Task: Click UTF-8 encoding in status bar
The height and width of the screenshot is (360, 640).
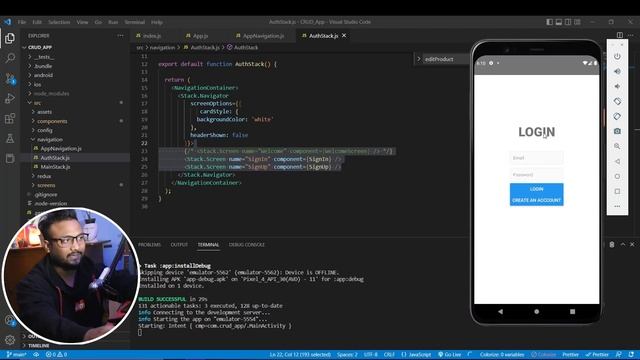Action: coord(371,354)
